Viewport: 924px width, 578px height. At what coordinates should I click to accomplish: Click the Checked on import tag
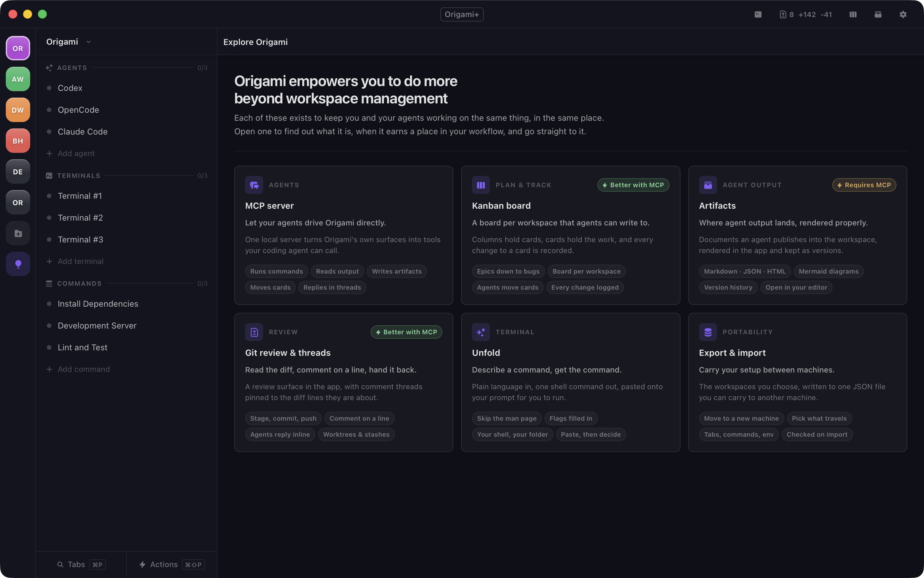click(x=817, y=435)
